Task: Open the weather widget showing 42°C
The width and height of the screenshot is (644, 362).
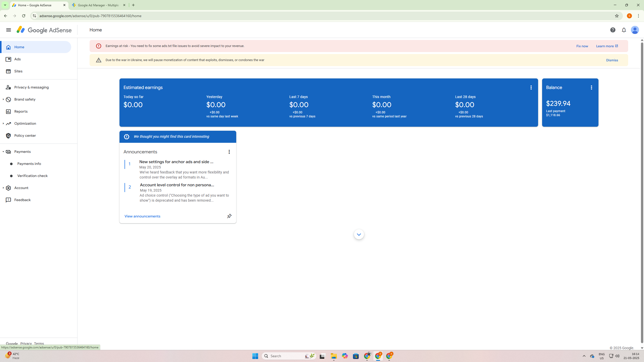Action: [x=13, y=356]
